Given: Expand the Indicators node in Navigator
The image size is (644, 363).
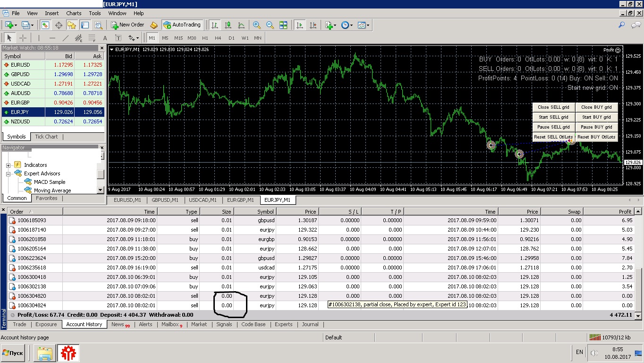Looking at the screenshot, I should (8, 165).
